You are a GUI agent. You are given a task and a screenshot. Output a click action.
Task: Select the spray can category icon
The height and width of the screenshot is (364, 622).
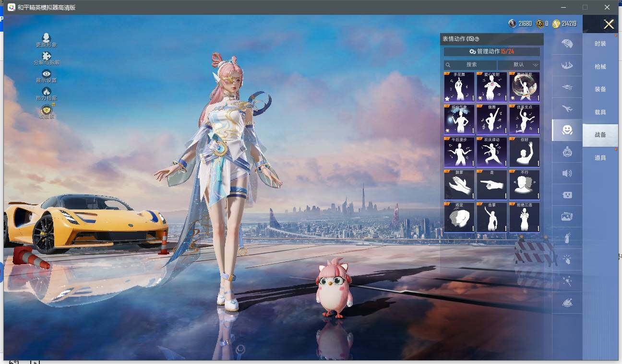point(567,238)
